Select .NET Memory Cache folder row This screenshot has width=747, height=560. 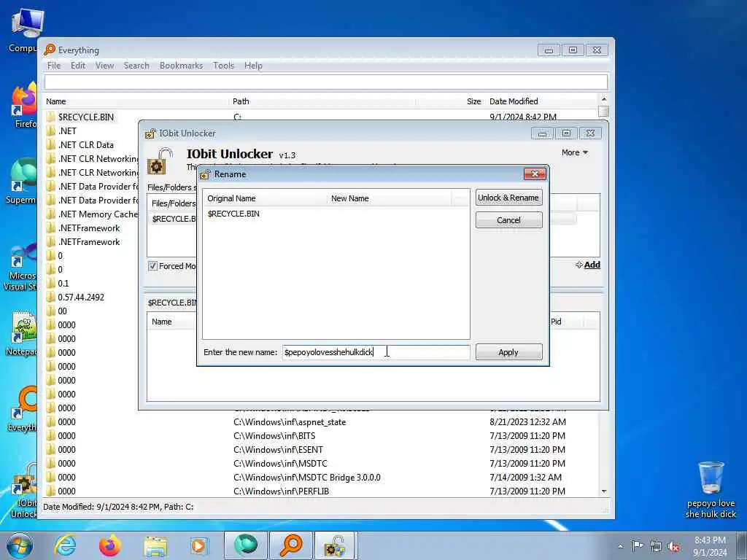[98, 214]
